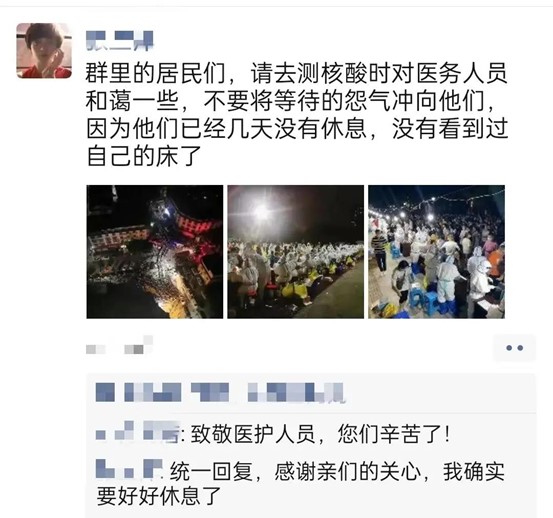
Task: Tap the second blurred label next to timestamp
Action: tap(139, 345)
